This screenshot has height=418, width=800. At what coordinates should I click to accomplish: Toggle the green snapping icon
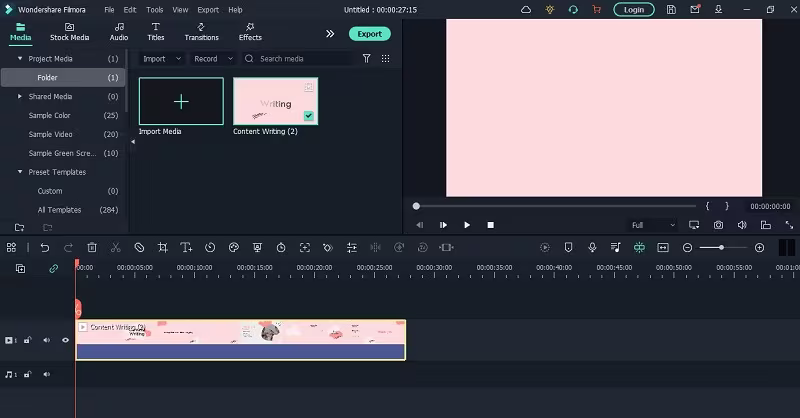(639, 248)
